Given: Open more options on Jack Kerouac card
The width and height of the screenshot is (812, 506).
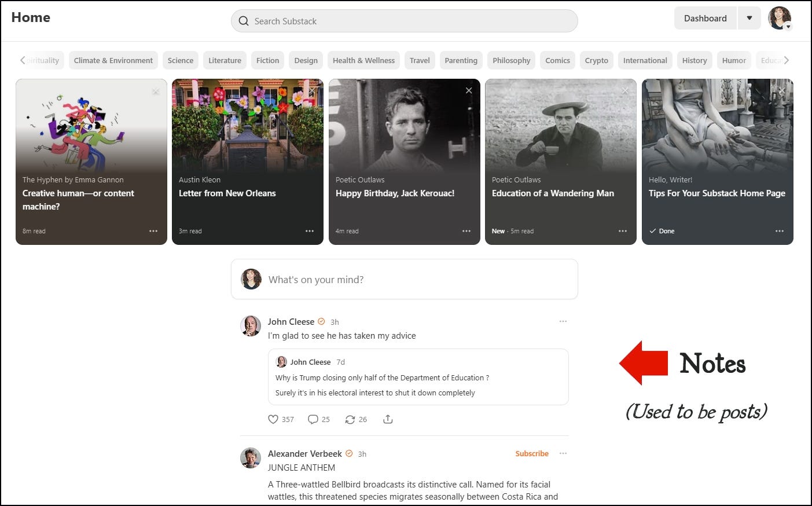Looking at the screenshot, I should click(x=466, y=231).
